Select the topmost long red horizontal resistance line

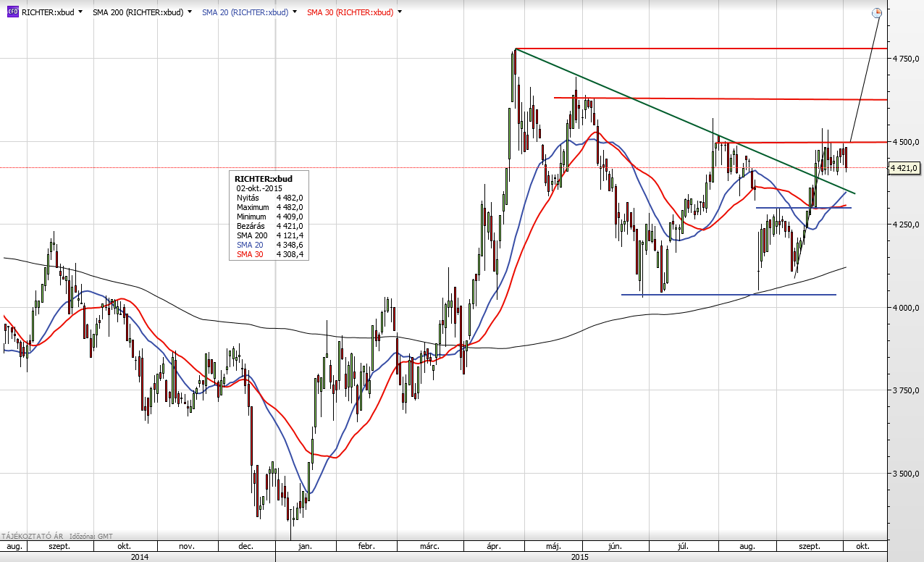(701, 49)
